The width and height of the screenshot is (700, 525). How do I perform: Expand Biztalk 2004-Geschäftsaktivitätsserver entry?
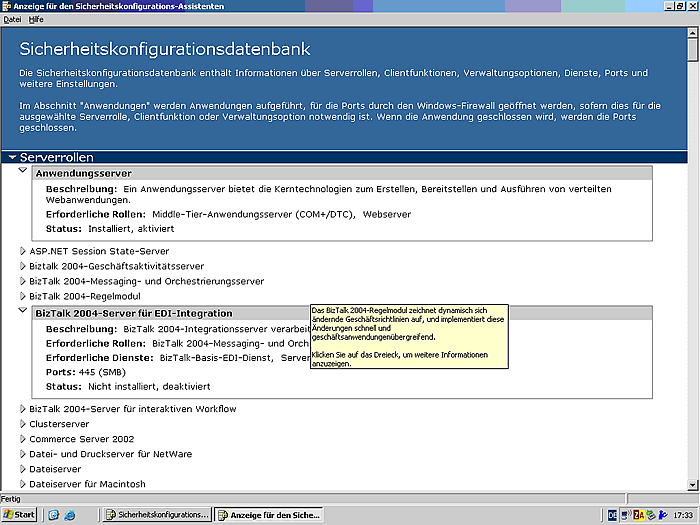coord(23,267)
